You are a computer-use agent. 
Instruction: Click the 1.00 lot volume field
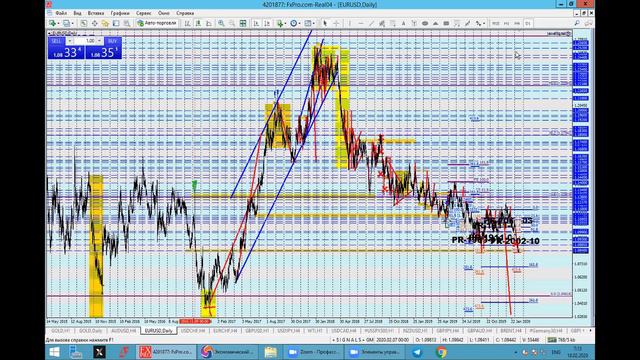pyautogui.click(x=85, y=41)
